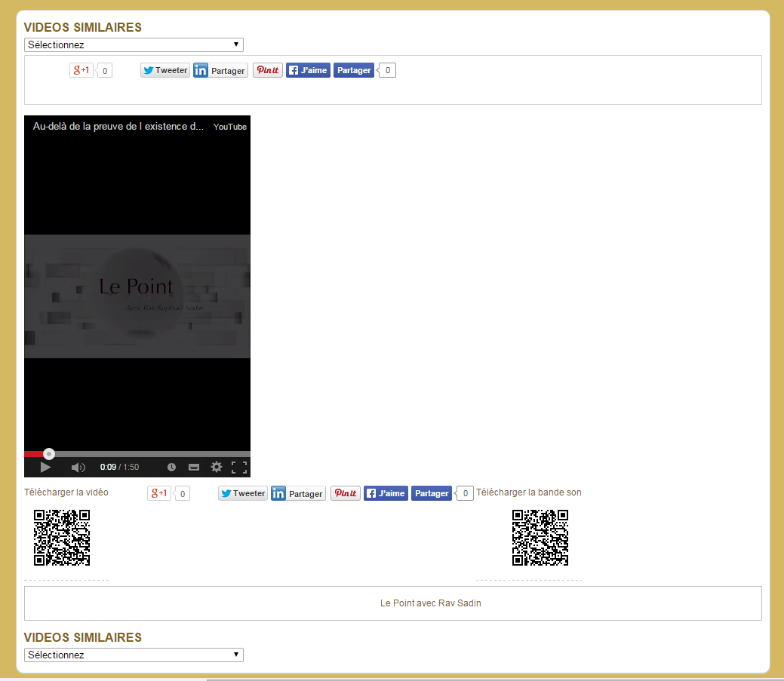The image size is (784, 681).
Task: Click the YouTube logo in the player
Action: [230, 127]
